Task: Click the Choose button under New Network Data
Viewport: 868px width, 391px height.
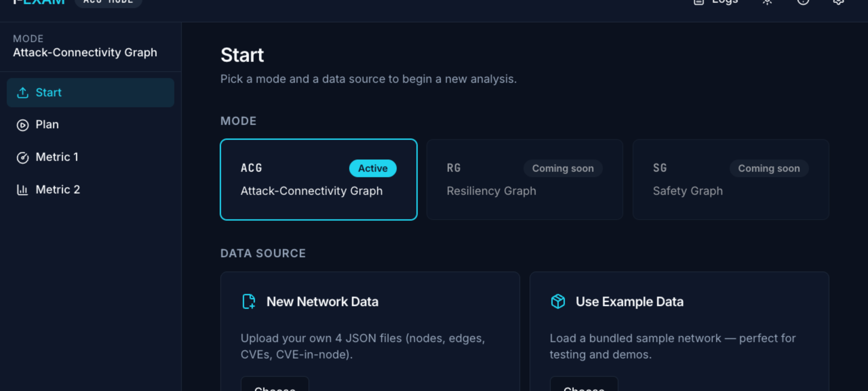Action: pyautogui.click(x=275, y=384)
